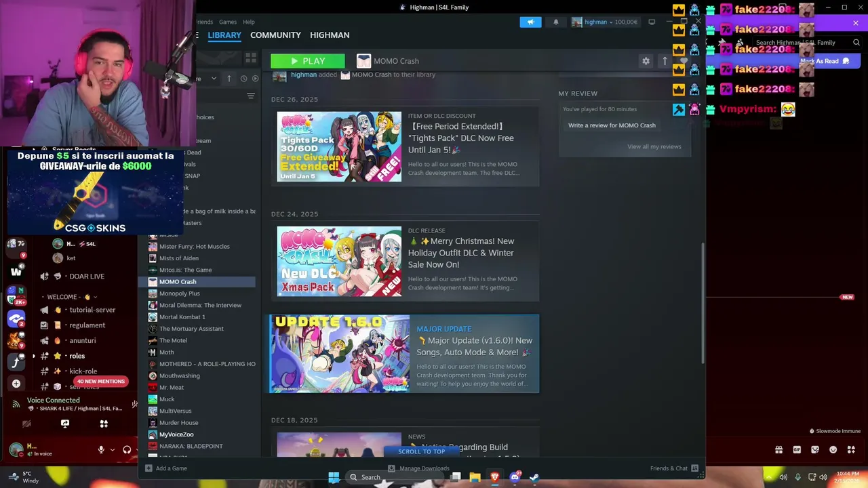Click the 40 NEW MENTIONS pill
Image resolution: width=868 pixels, height=488 pixels.
[x=100, y=382]
